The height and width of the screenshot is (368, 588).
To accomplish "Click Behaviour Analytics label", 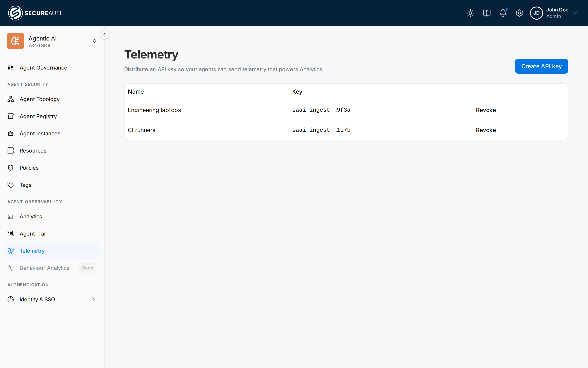I will point(45,268).
